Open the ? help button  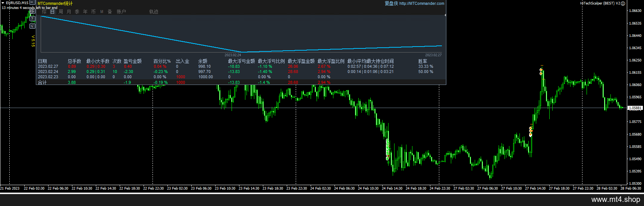click(x=32, y=19)
